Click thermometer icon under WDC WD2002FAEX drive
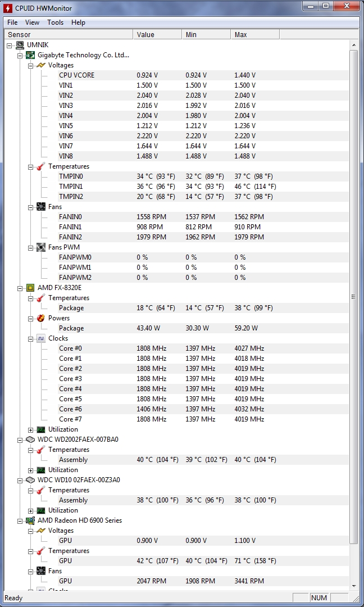 (41, 450)
